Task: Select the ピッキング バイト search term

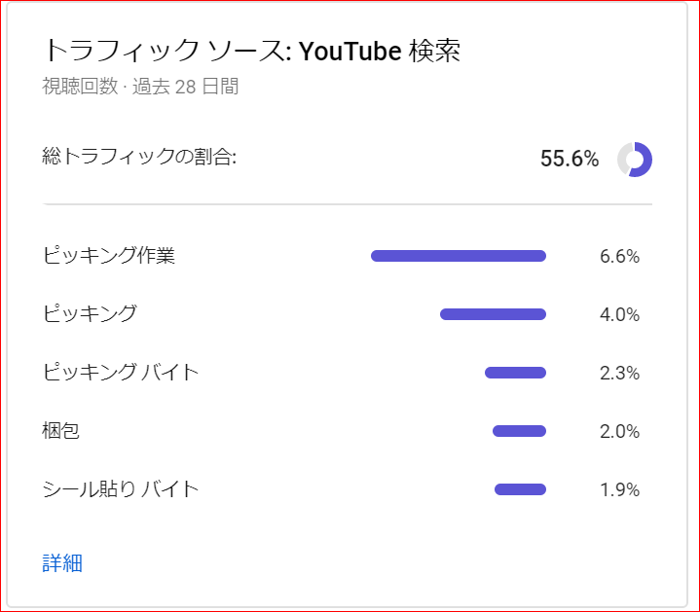Action: coord(120,373)
